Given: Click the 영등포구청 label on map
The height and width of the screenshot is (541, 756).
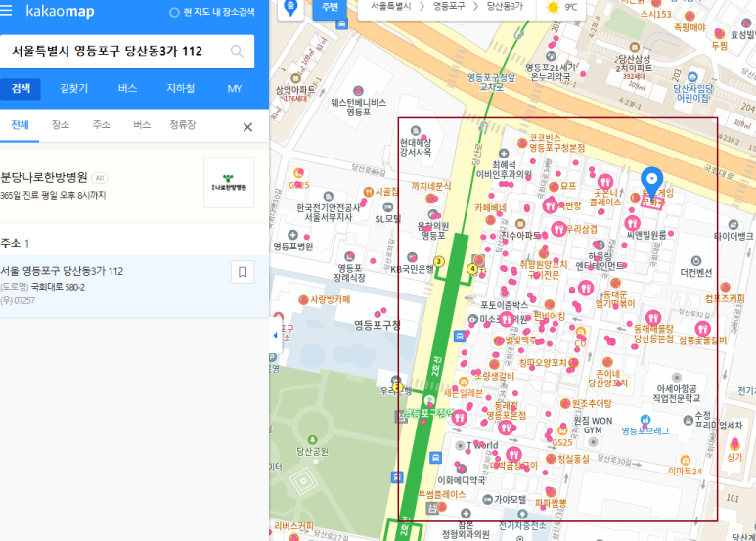Looking at the screenshot, I should (378, 325).
